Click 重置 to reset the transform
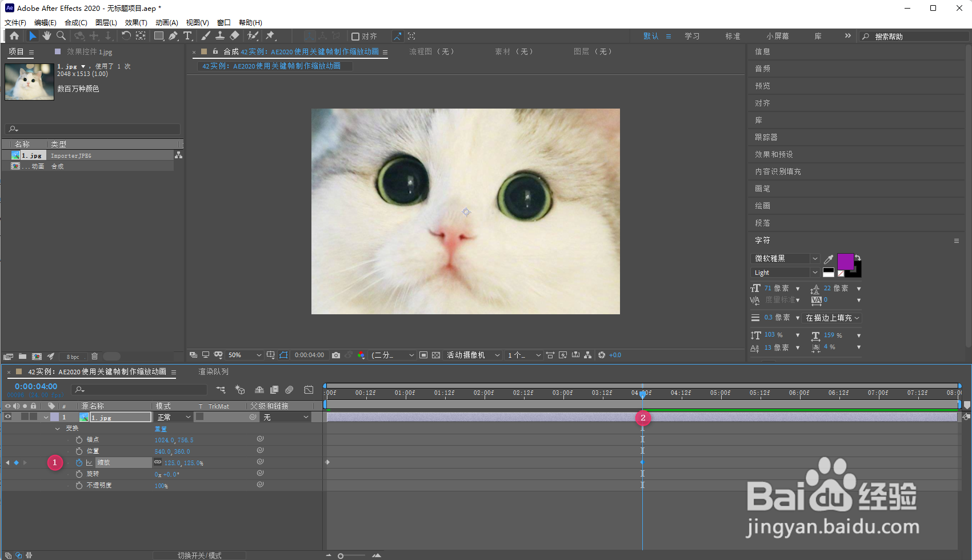 [161, 429]
